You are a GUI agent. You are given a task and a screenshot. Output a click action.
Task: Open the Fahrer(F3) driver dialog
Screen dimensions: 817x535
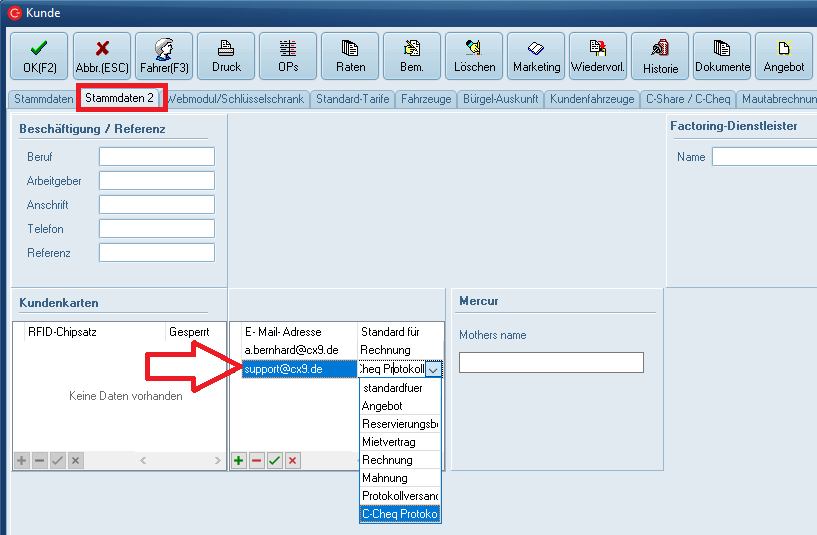click(x=164, y=56)
